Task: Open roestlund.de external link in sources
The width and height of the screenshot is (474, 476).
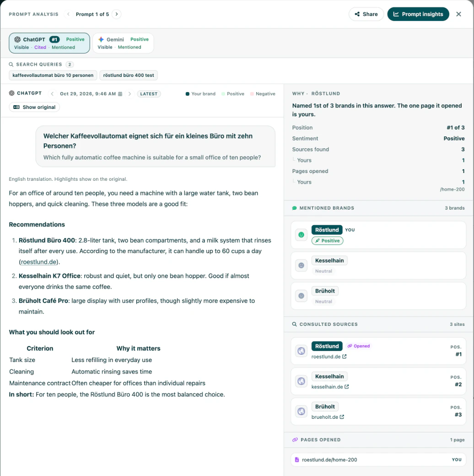Action: tap(329, 357)
